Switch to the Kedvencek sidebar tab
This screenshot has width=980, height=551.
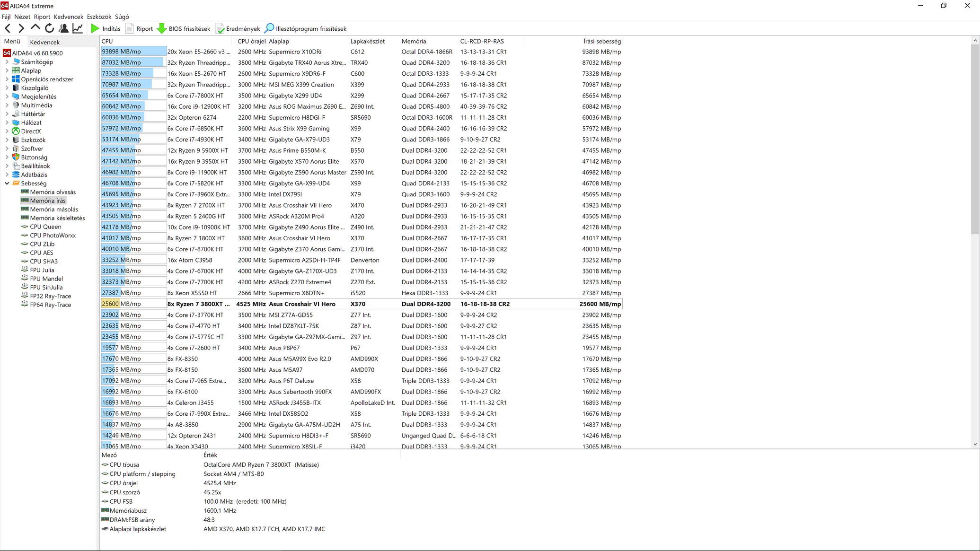(x=44, y=42)
